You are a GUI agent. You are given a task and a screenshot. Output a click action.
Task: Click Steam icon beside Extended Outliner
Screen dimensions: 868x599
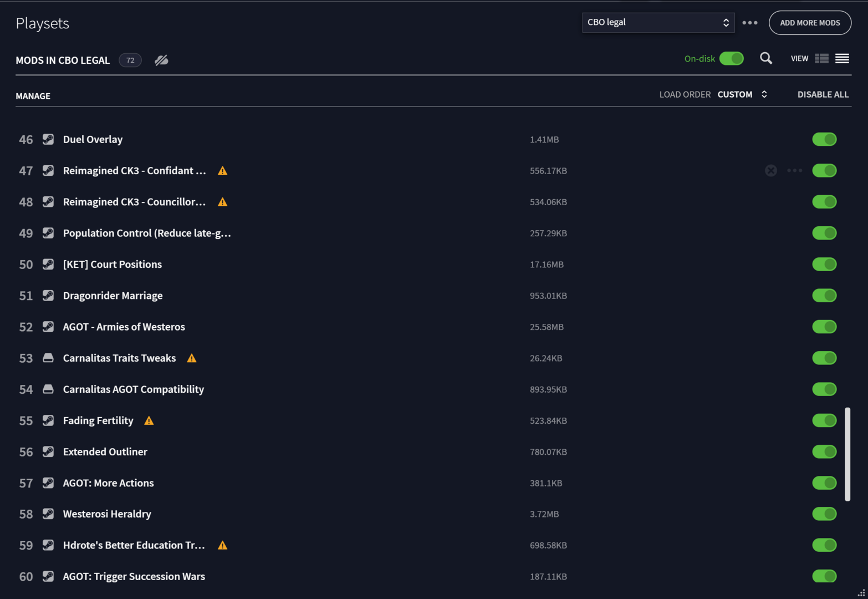pyautogui.click(x=48, y=451)
